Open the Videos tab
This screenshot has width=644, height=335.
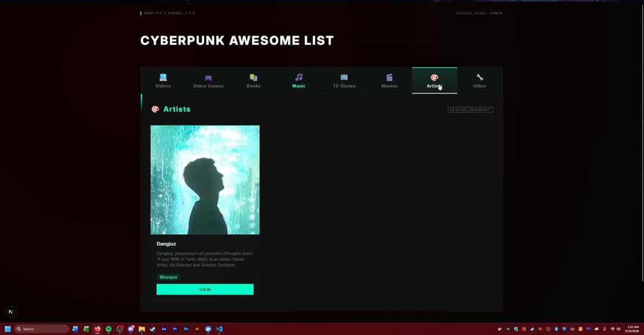pos(163,81)
